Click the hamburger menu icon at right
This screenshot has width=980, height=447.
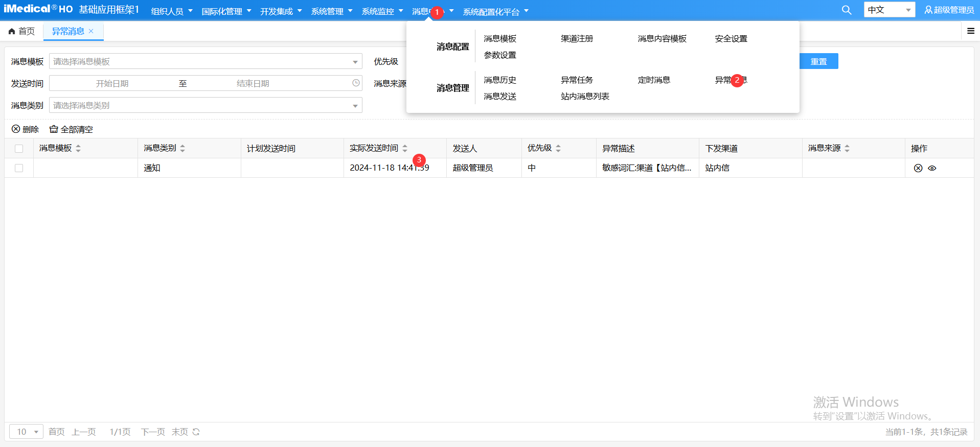tap(970, 31)
